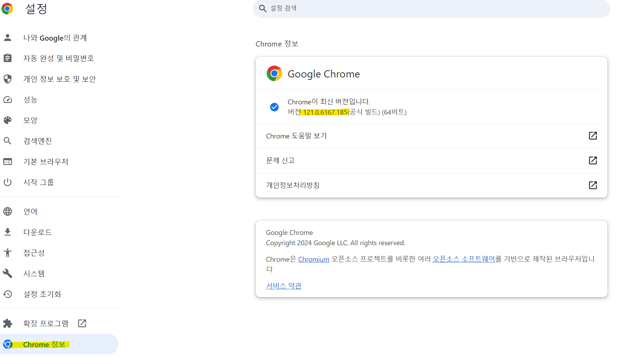Click the power icon for 시작 그룹
Image resolution: width=625 pixels, height=364 pixels.
point(8,182)
